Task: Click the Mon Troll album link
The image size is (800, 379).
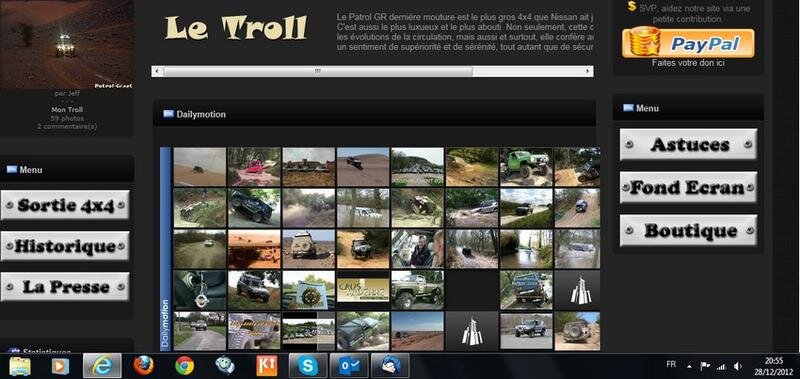Action: [67, 110]
